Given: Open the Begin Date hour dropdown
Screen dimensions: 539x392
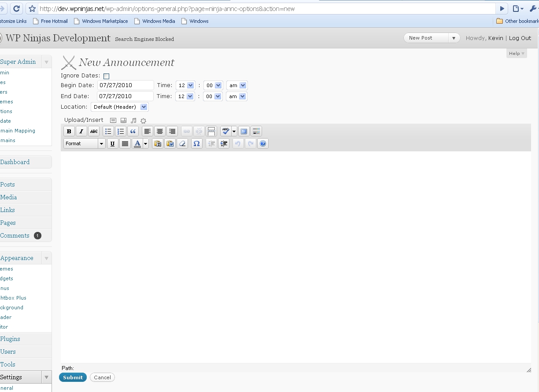Looking at the screenshot, I should pos(185,85).
